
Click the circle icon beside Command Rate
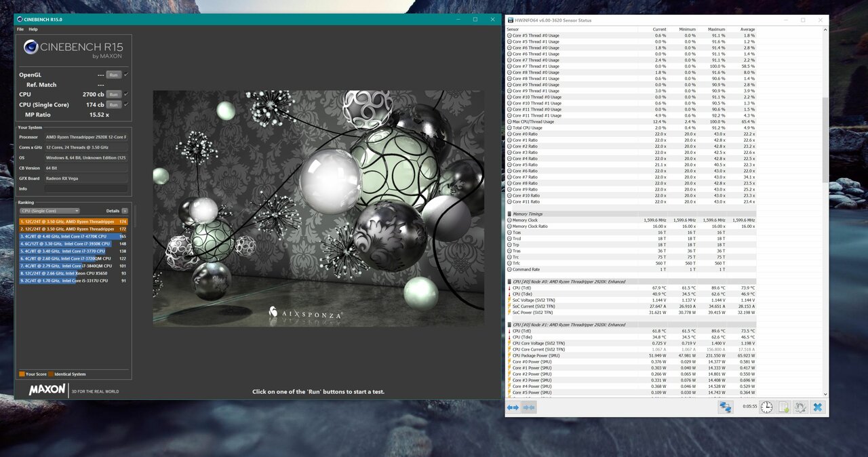(x=509, y=269)
